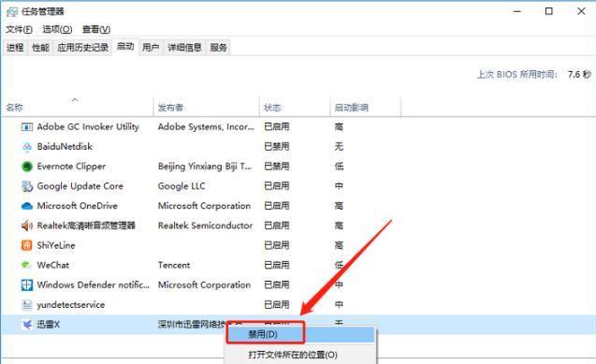Viewport: 596px width, 364px height.
Task: Select the ShiYeLine entry name
Action: pyautogui.click(x=56, y=245)
